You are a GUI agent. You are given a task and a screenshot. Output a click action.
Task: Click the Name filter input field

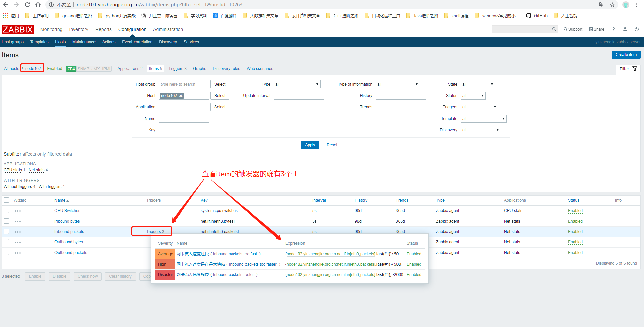(x=184, y=119)
